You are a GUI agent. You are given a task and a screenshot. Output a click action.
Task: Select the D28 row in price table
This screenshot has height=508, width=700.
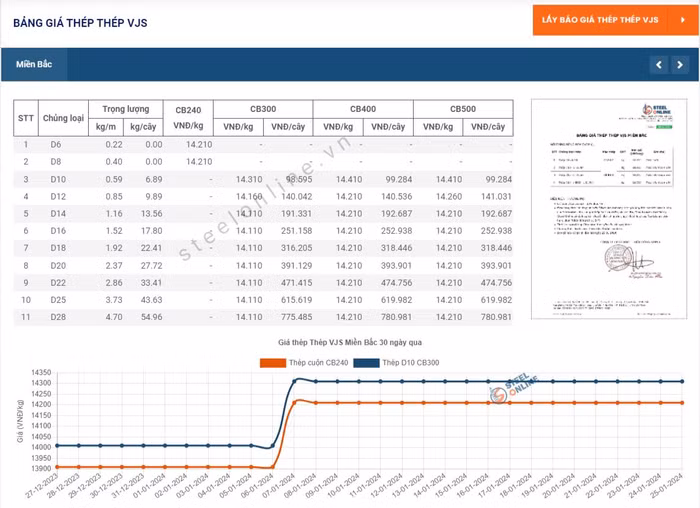point(262,317)
